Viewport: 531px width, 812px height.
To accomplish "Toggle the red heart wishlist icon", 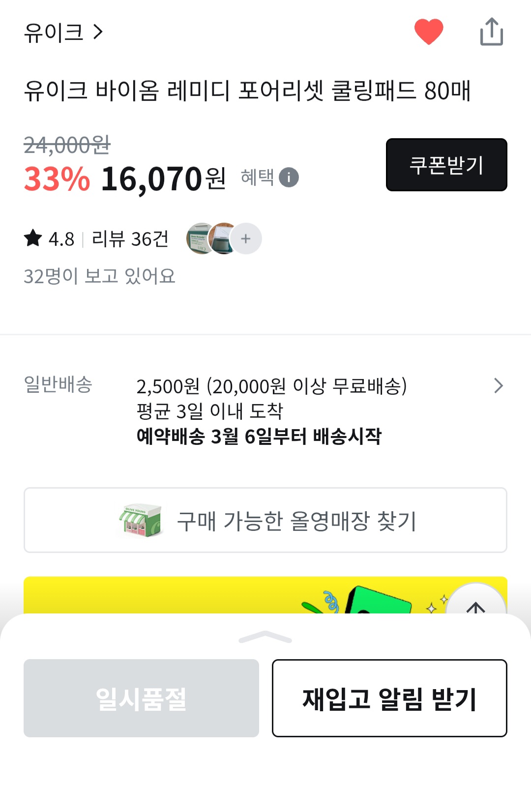I will tap(429, 32).
